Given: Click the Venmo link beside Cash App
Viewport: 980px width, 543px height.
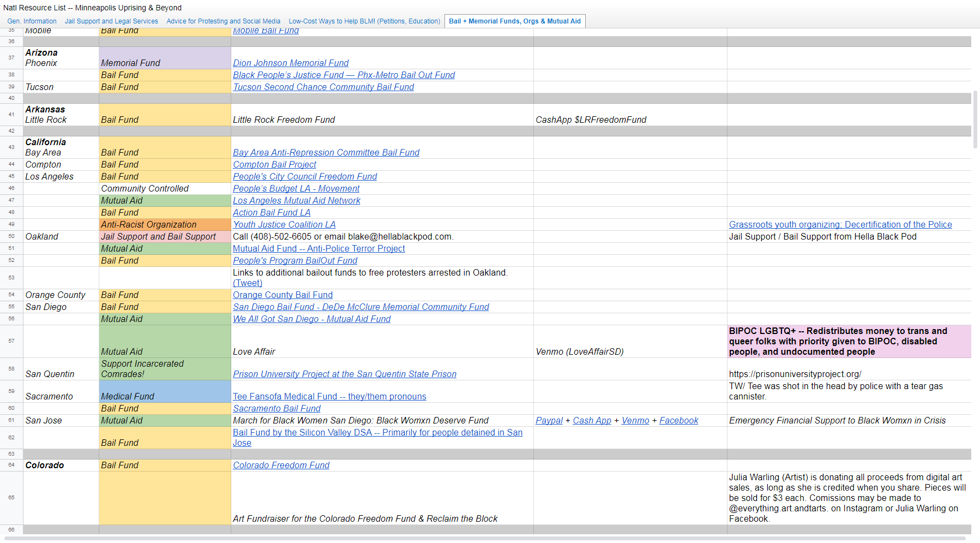Looking at the screenshot, I should (635, 421).
